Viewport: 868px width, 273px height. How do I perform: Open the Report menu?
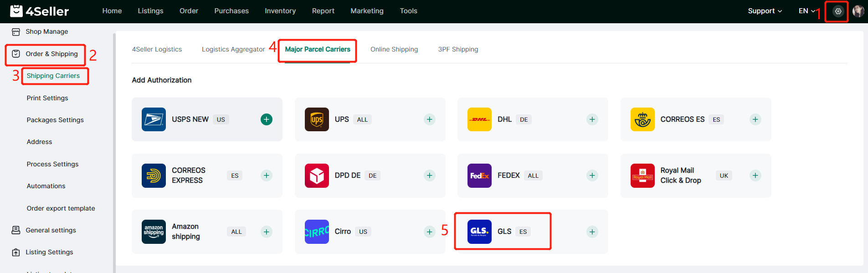[x=323, y=11]
